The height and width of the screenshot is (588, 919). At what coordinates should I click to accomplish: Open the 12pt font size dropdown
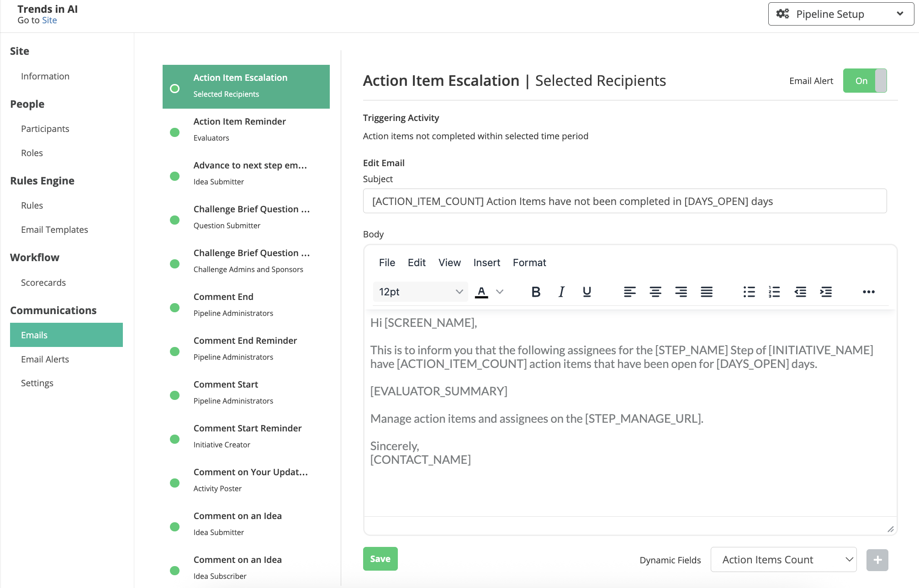point(421,292)
